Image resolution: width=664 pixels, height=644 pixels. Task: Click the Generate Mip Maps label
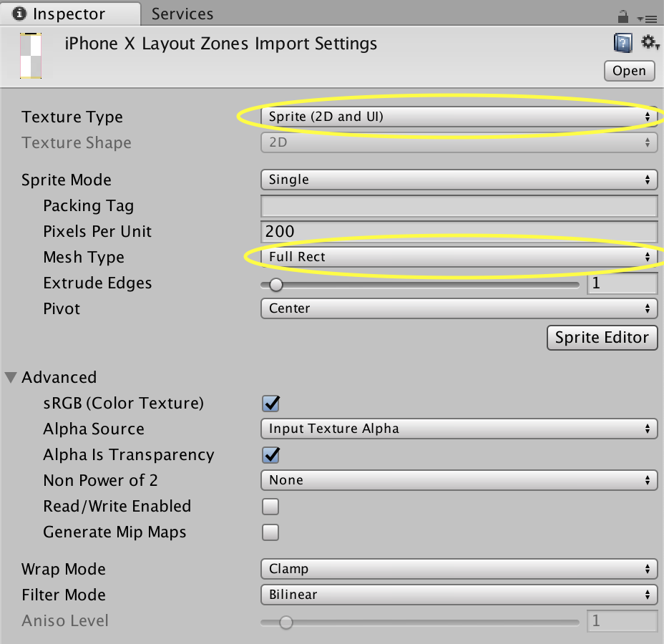[114, 532]
